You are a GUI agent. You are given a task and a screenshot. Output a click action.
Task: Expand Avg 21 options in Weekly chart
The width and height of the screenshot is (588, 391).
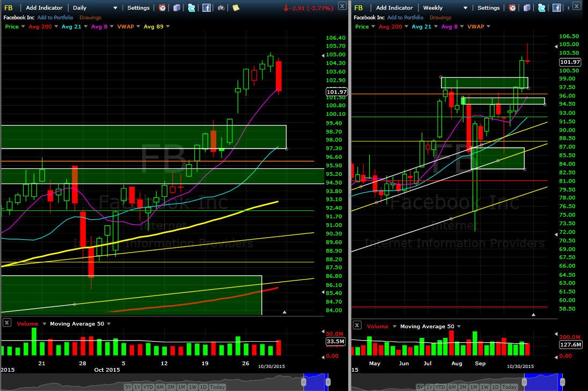[436, 27]
